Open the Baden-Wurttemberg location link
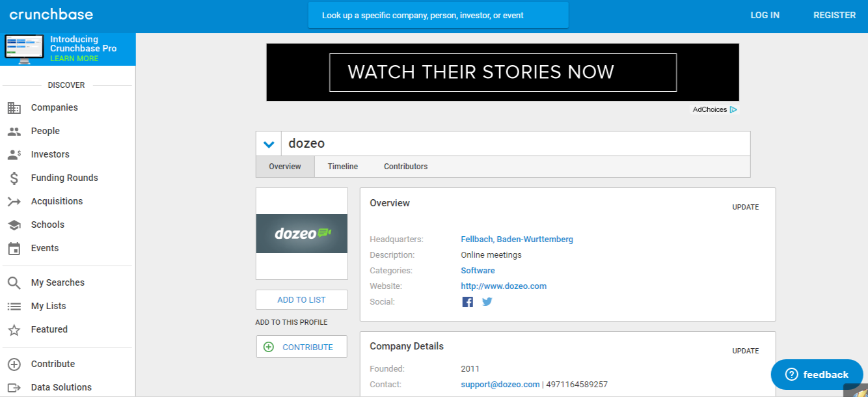868x397 pixels. coord(535,240)
